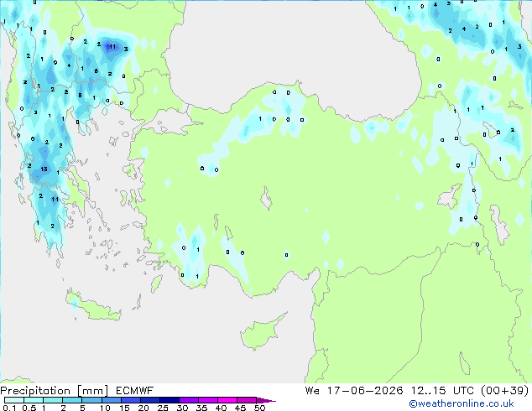Click the '(00+39)' forecast offset text
This screenshot has height=411, width=532.
click(505, 391)
